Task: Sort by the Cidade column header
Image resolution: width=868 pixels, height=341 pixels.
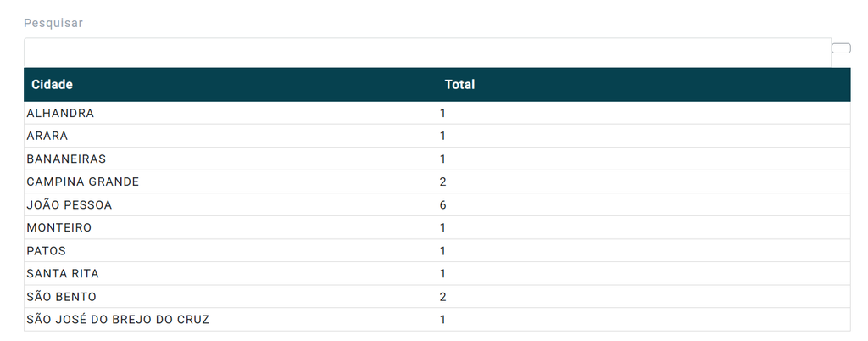Action: [52, 85]
